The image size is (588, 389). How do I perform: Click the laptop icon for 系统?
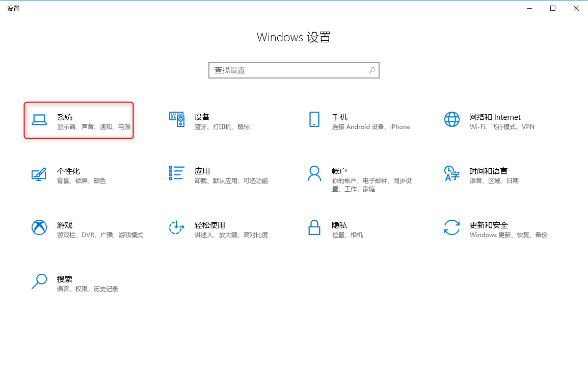point(39,120)
